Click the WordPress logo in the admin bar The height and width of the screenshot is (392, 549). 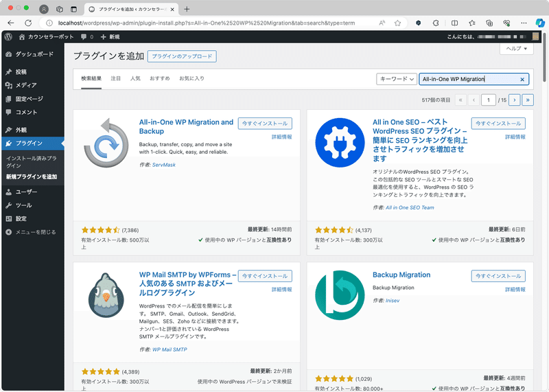[8, 36]
